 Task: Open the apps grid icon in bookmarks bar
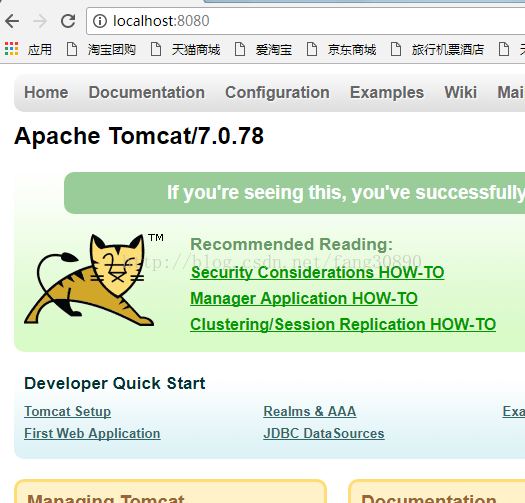(x=11, y=49)
